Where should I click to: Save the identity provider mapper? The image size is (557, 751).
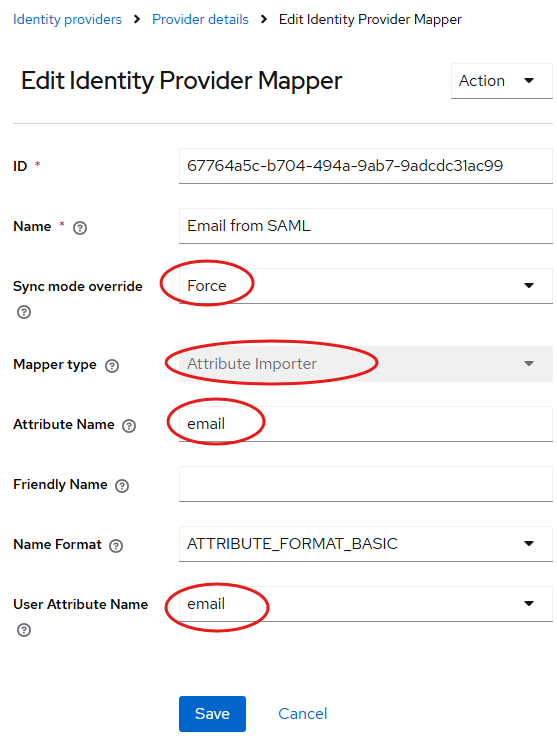point(212,714)
